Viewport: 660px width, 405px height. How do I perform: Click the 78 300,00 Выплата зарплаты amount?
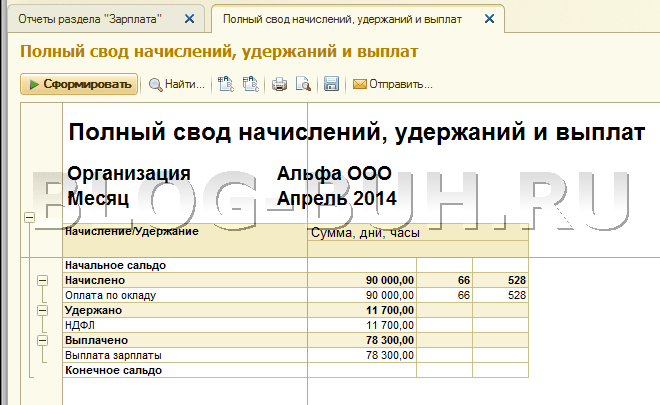click(390, 355)
